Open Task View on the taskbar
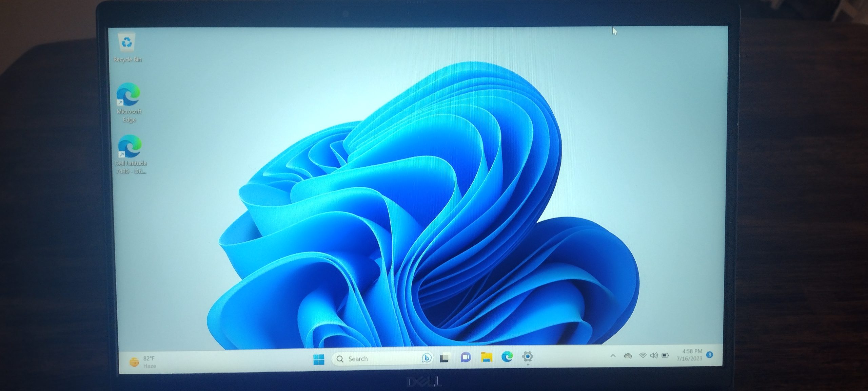The image size is (868, 391). 445,358
